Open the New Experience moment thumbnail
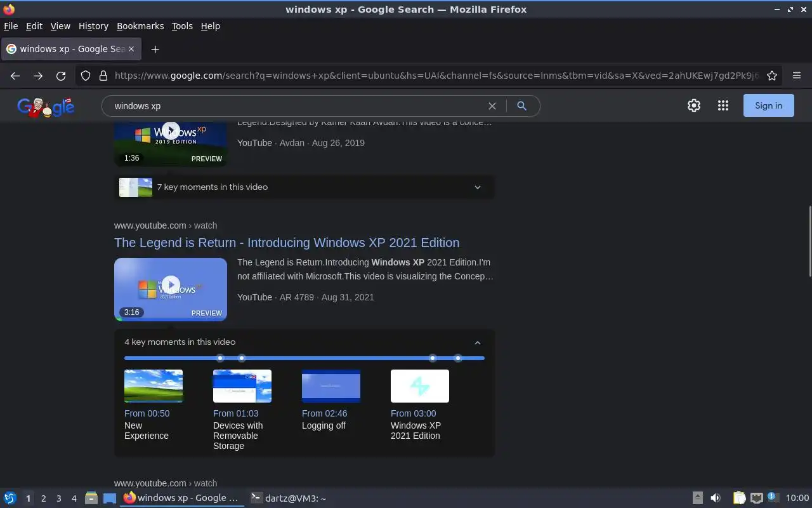This screenshot has width=812, height=508. point(154,386)
